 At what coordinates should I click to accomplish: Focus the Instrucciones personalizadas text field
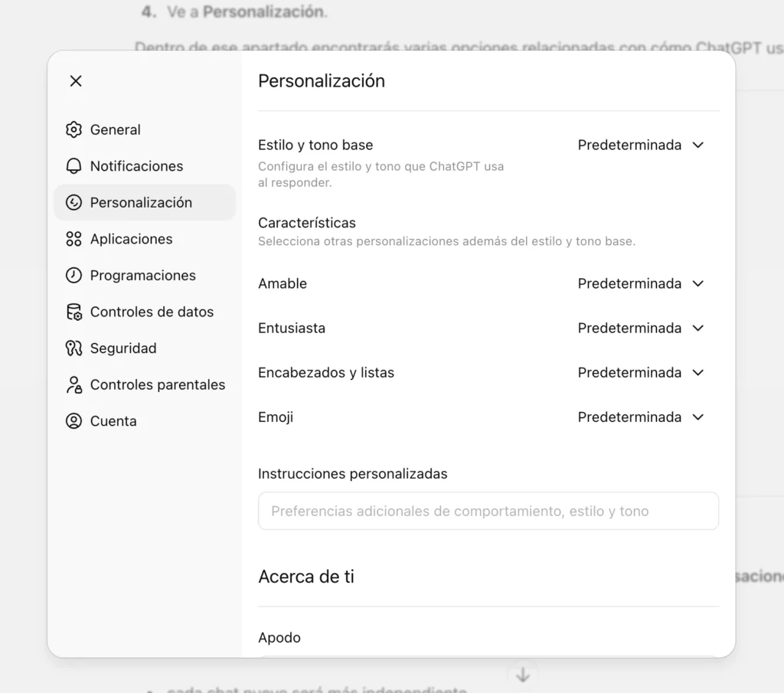tap(488, 511)
